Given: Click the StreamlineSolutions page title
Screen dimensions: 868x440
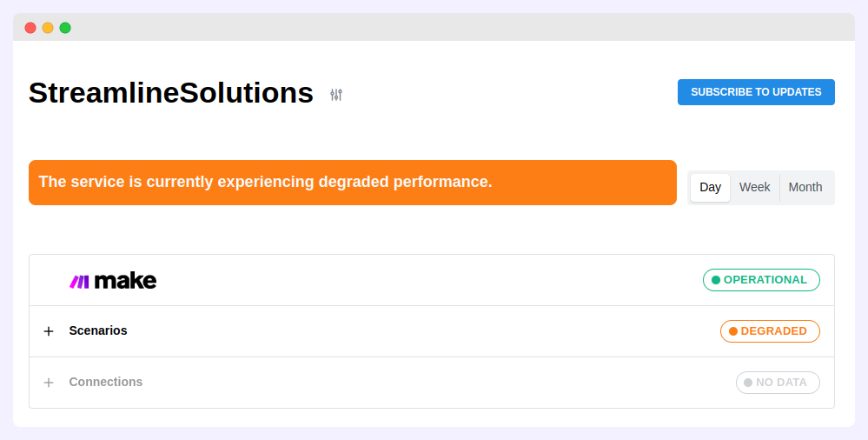Looking at the screenshot, I should [171, 92].
